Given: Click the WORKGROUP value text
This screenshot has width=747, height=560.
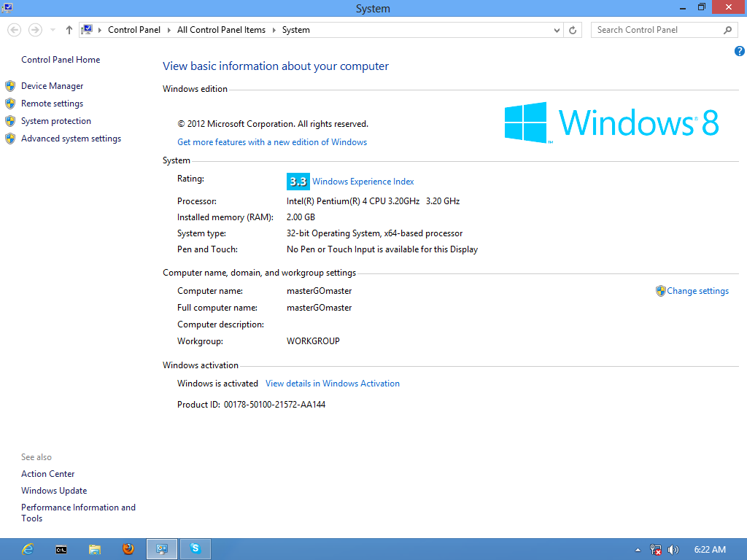Looking at the screenshot, I should point(313,341).
